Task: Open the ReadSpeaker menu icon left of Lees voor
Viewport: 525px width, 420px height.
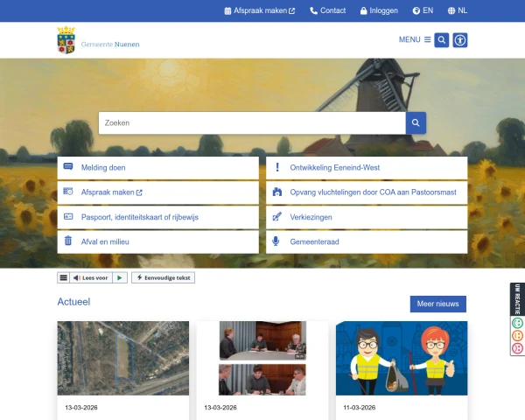Action: pos(63,277)
